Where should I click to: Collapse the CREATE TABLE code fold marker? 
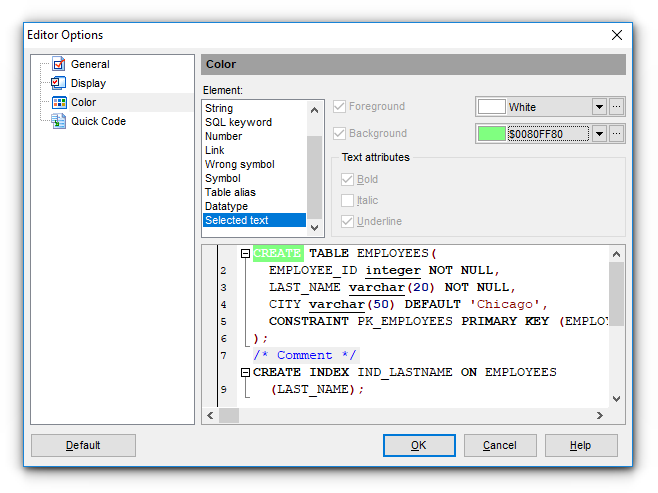coord(245,254)
